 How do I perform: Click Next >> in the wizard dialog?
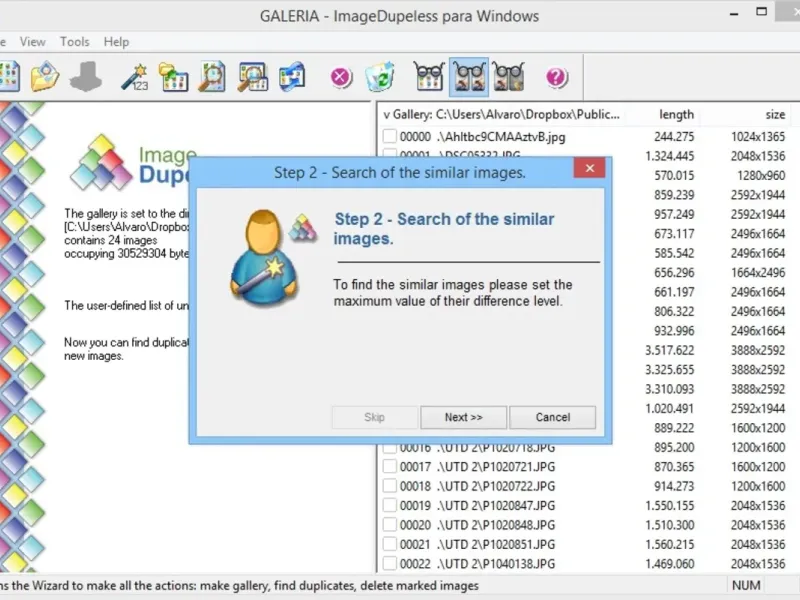[x=463, y=417]
